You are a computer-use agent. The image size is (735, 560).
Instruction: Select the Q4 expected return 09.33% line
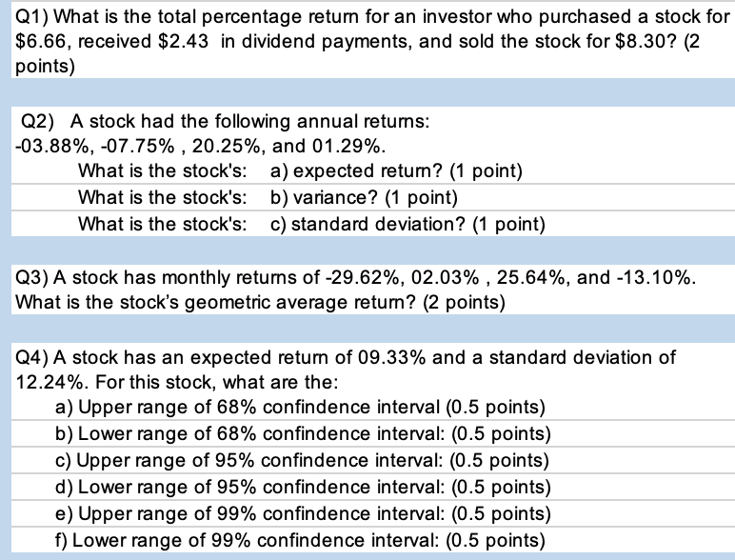(348, 357)
